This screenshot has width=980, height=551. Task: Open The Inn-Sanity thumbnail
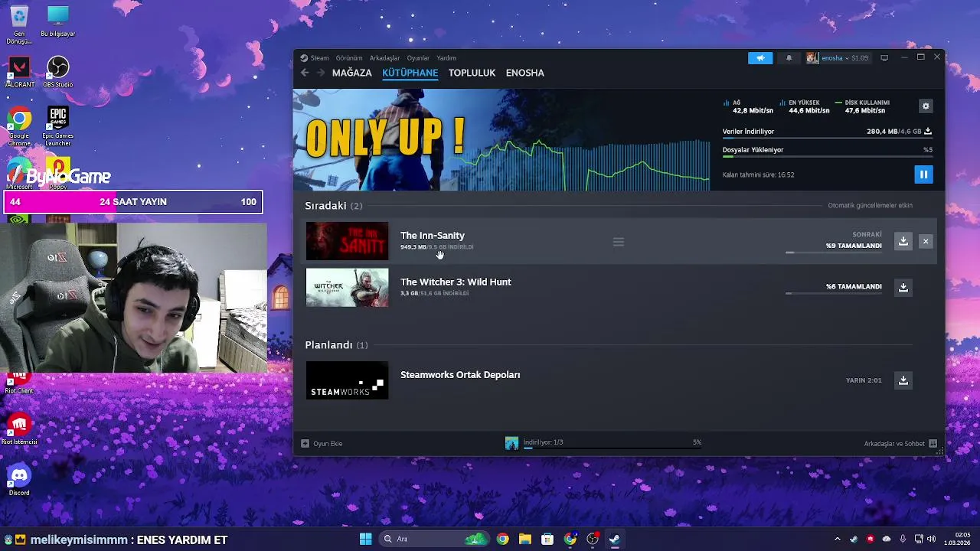click(x=347, y=241)
